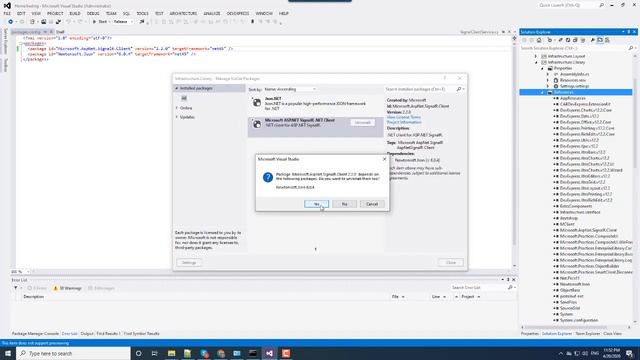This screenshot has height=360, width=640.
Task: Click the Start debugging button
Action: click(x=100, y=22)
